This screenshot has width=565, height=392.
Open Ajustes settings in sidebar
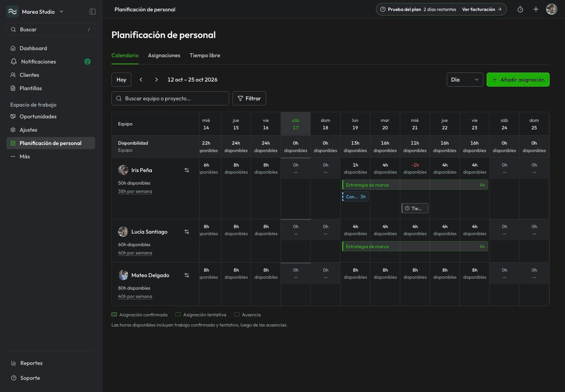tap(51, 130)
